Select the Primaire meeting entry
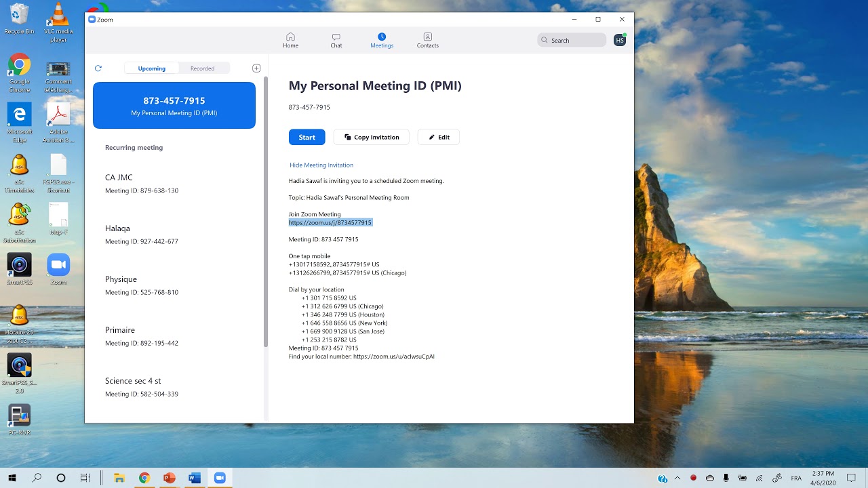This screenshot has height=488, width=868. tap(174, 336)
